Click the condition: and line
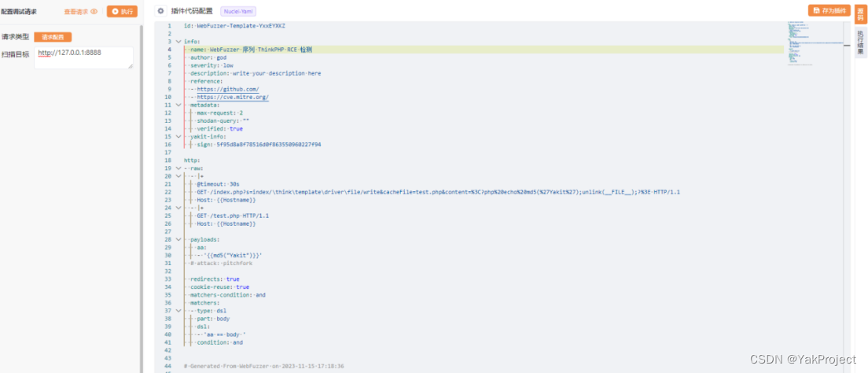 219,342
